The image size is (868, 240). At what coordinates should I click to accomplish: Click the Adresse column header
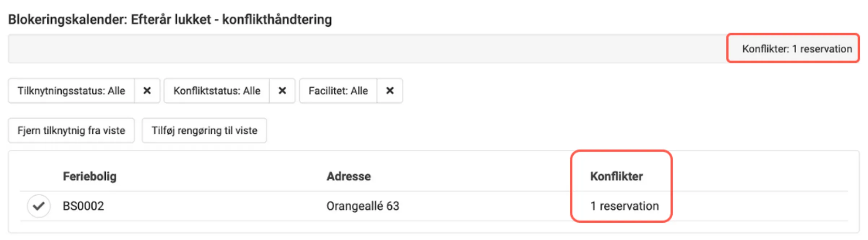tap(349, 176)
